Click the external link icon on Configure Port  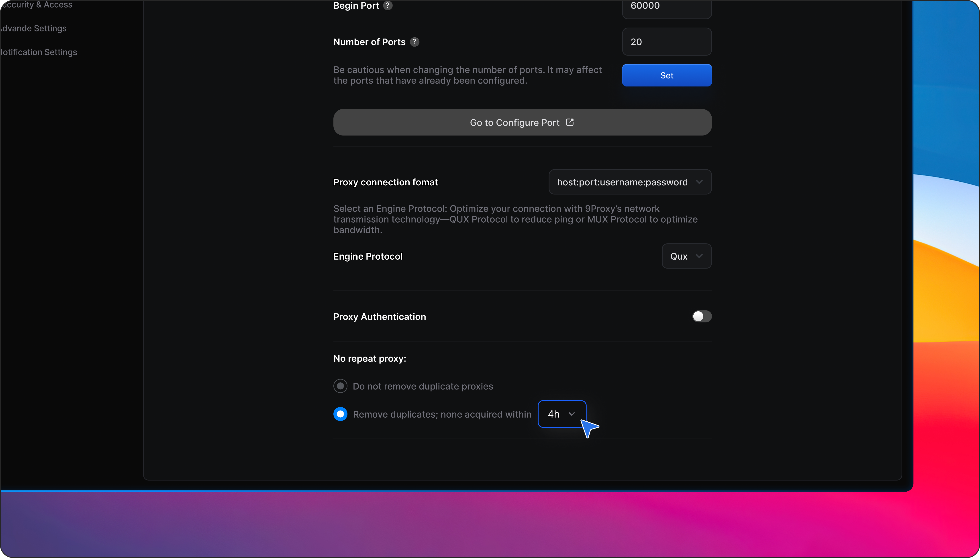(570, 122)
